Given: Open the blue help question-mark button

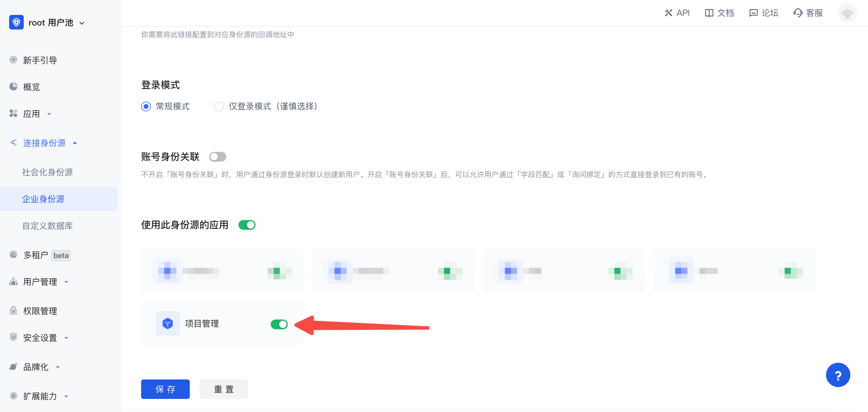Looking at the screenshot, I should [x=838, y=375].
